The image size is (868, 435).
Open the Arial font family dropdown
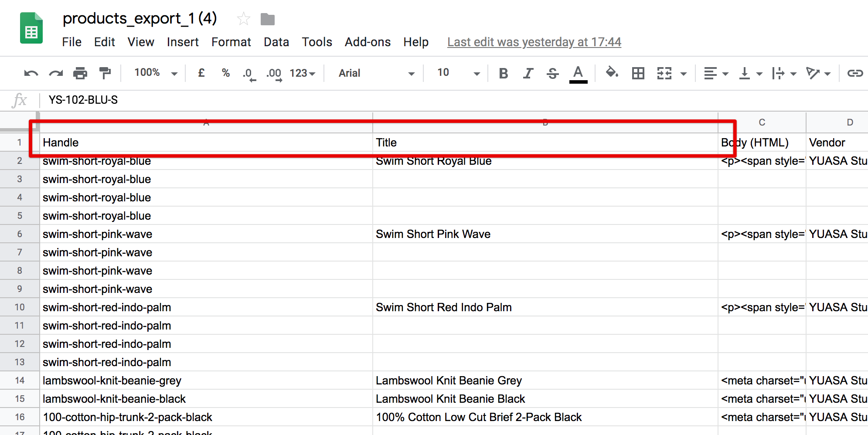[376, 73]
